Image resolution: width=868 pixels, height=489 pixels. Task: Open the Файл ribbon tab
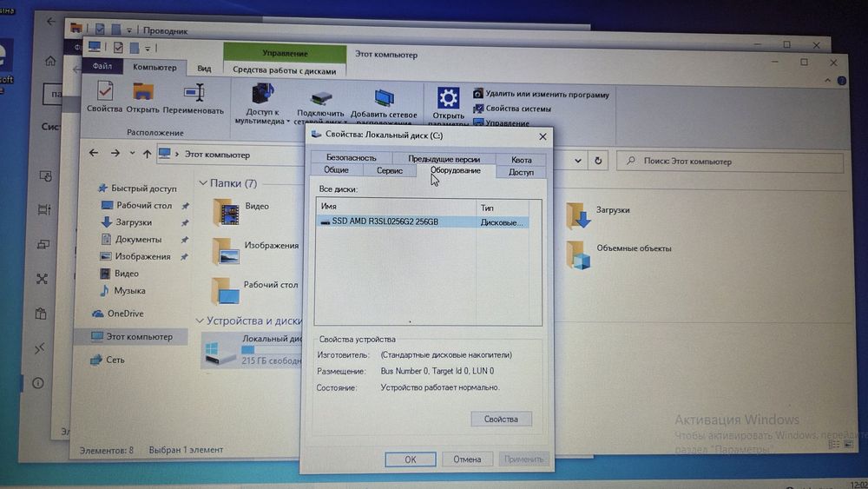click(102, 66)
